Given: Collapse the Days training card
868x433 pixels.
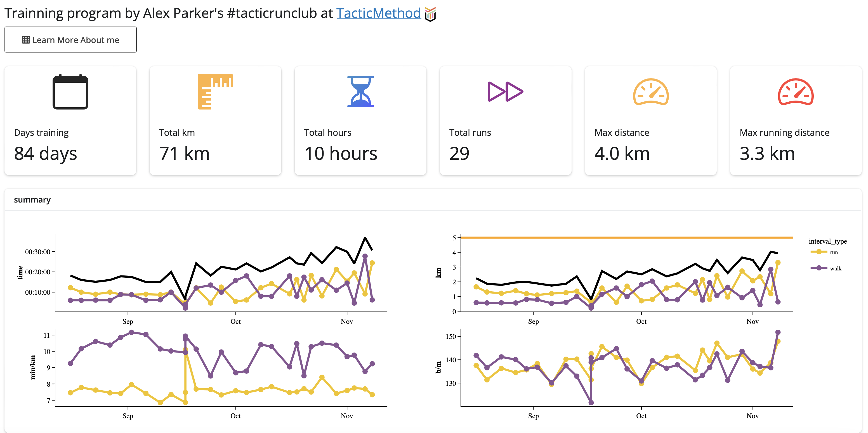Looking at the screenshot, I should [x=70, y=120].
